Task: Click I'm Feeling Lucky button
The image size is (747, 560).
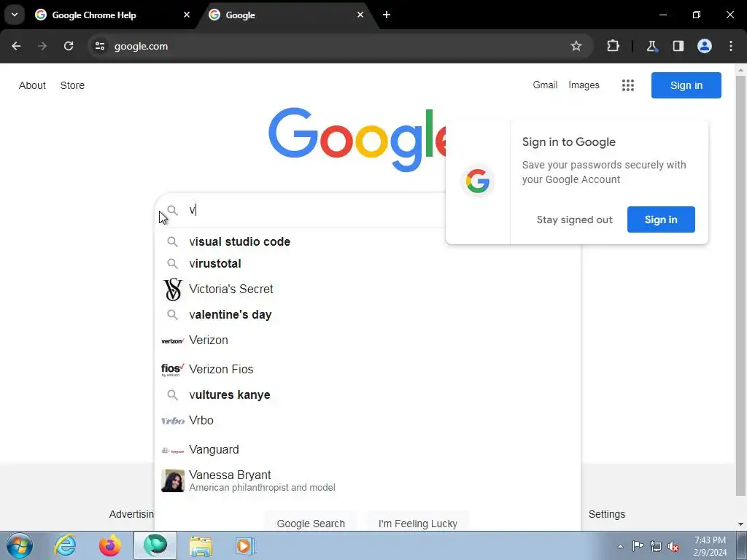Action: [x=418, y=524]
